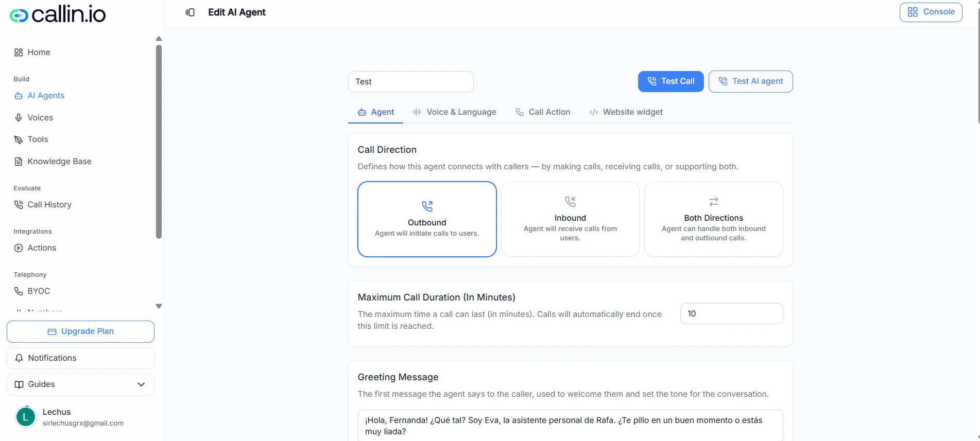
Task: Click the Greeting Message text area
Action: click(570, 426)
